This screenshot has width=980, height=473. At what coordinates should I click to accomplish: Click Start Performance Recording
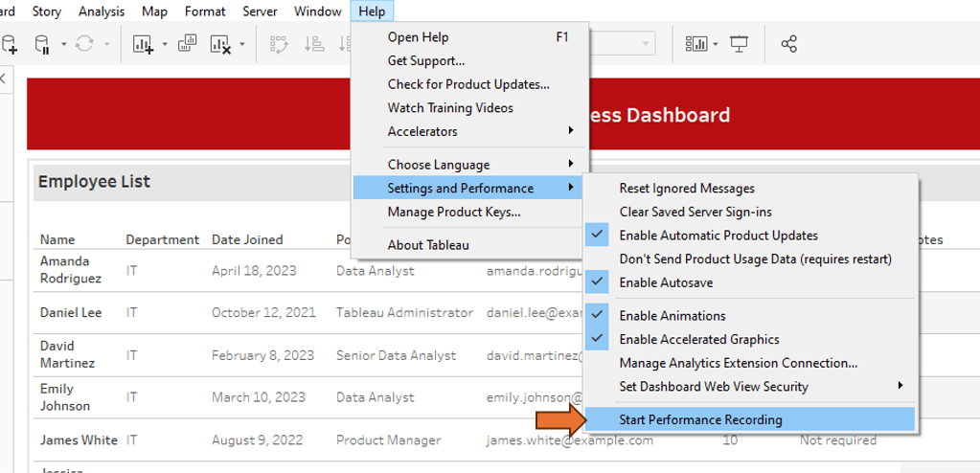[749, 420]
